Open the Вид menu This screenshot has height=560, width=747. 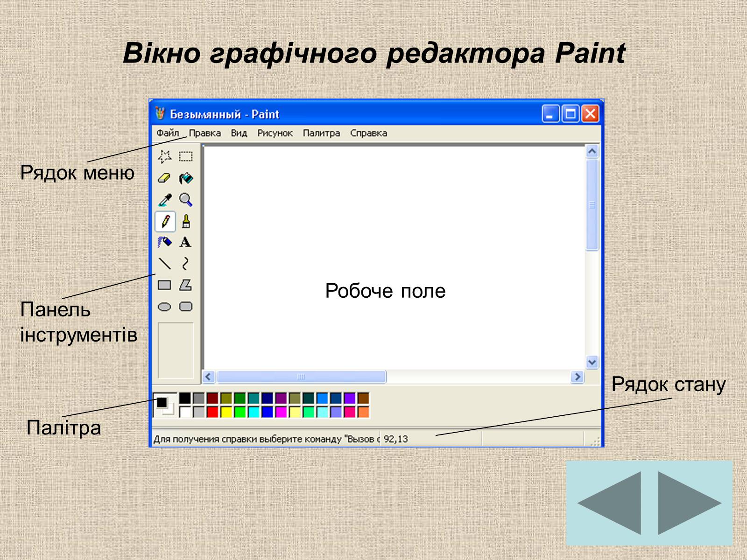click(x=239, y=133)
